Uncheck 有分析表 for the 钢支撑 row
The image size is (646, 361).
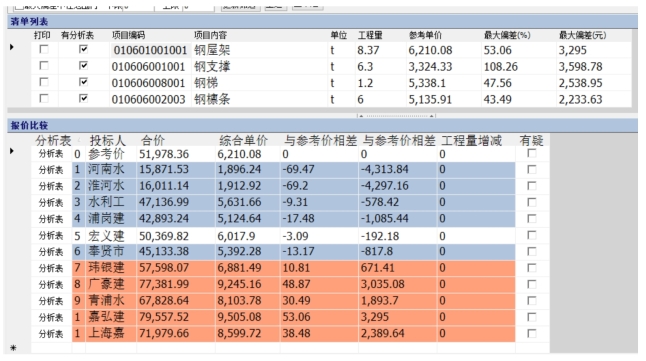[x=83, y=66]
